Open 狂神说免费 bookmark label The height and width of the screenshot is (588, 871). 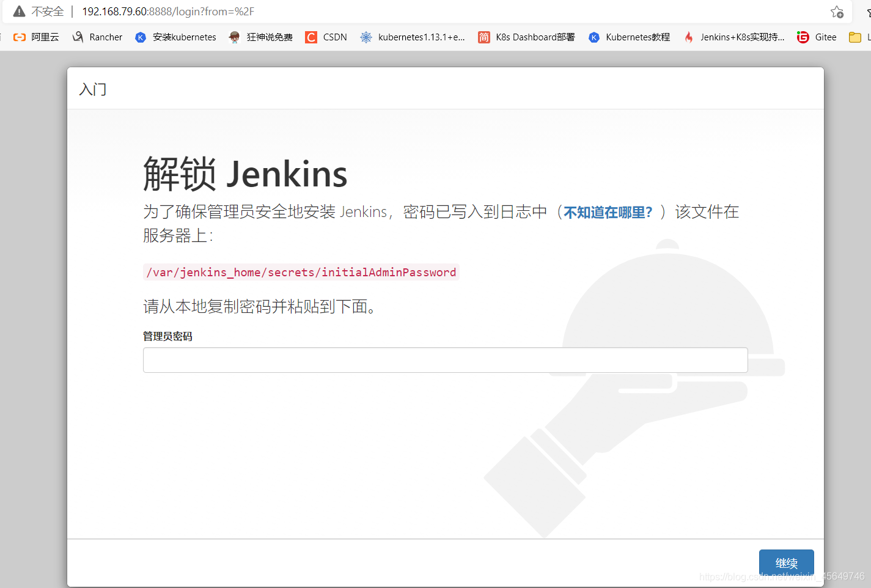270,37
